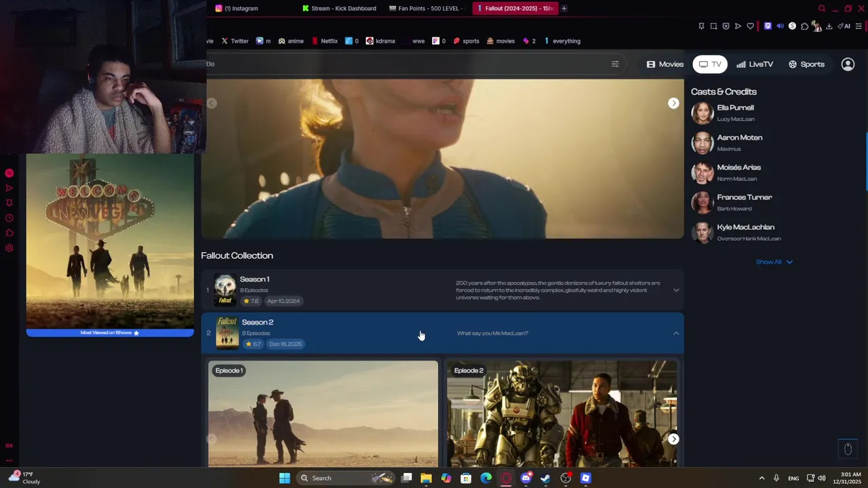868x488 pixels.
Task: Open the taskbar weather widget
Action: point(24,478)
